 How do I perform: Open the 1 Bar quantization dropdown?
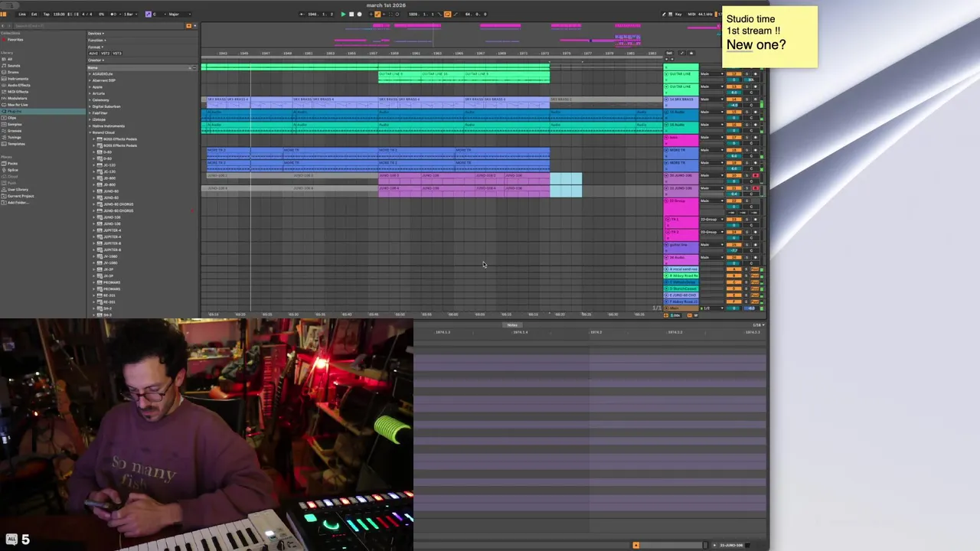tap(129, 14)
